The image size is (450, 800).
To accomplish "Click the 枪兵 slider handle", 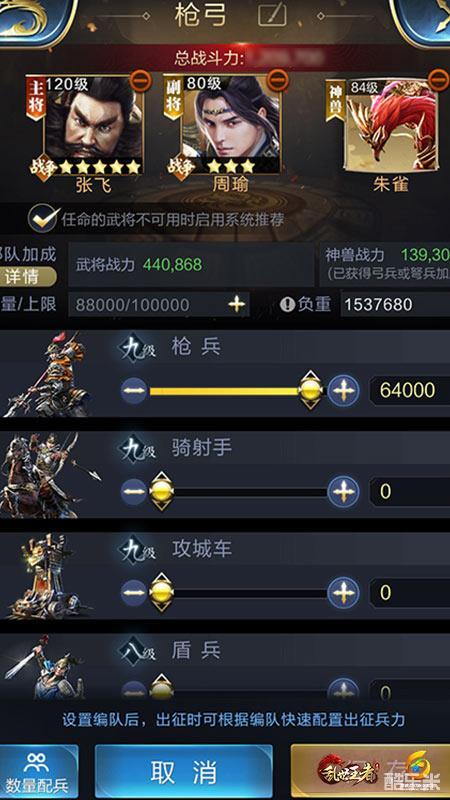I will [310, 391].
